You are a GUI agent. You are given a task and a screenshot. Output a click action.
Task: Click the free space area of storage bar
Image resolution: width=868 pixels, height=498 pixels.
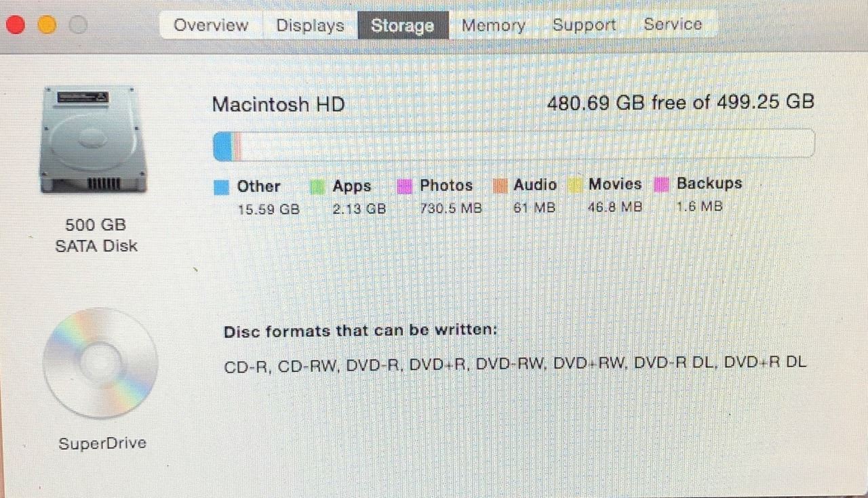[x=528, y=144]
